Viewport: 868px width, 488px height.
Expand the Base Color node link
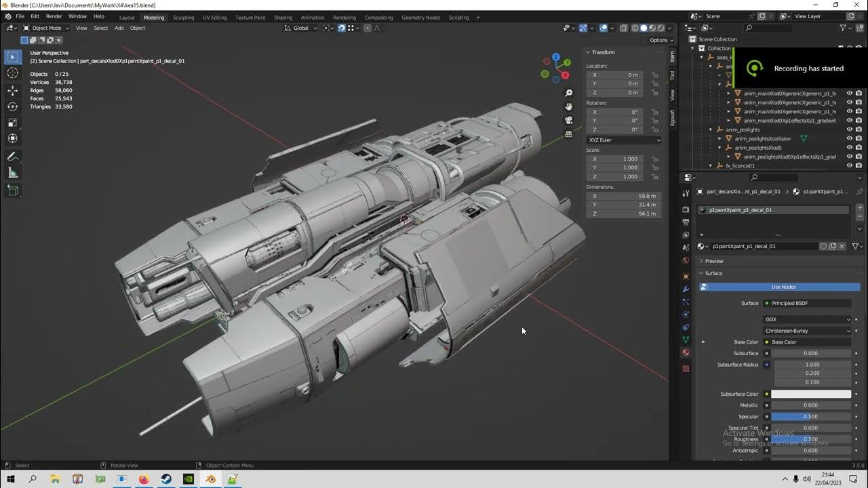(703, 342)
